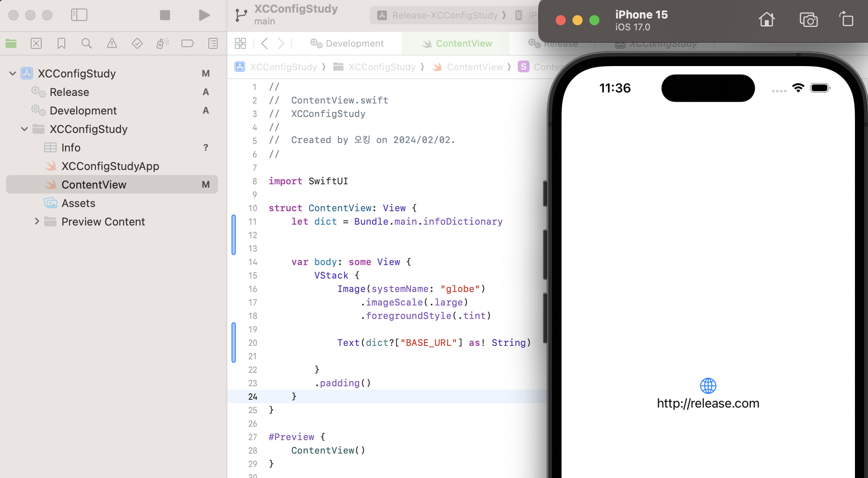Expand the Preview Content folder
The width and height of the screenshot is (868, 478).
coord(37,221)
